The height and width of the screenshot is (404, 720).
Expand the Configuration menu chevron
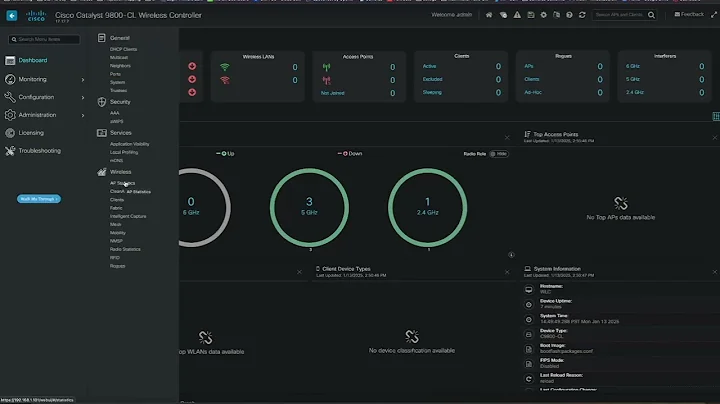pyautogui.click(x=83, y=97)
